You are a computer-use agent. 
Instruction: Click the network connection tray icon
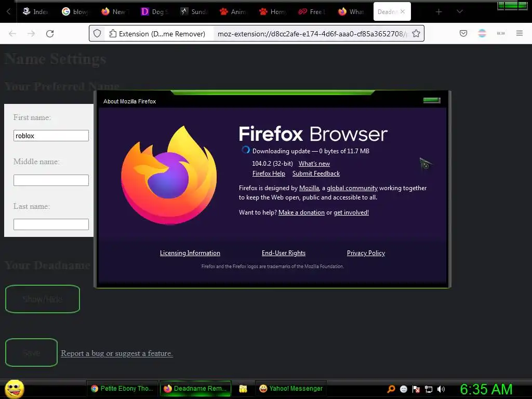click(x=429, y=389)
